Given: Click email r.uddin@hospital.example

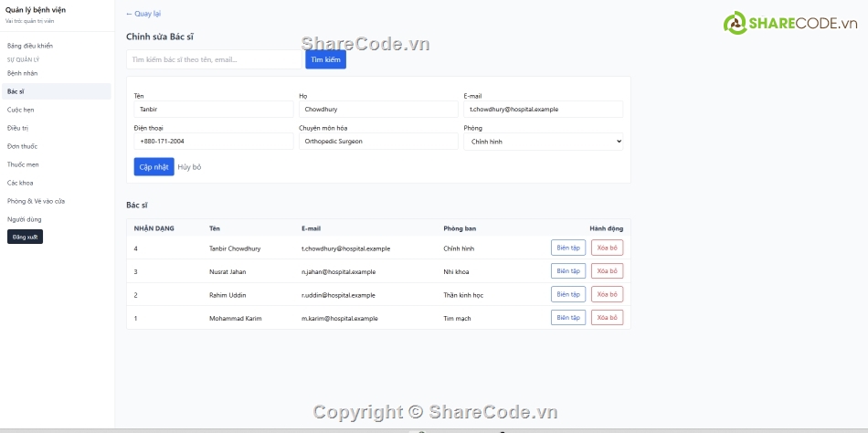Looking at the screenshot, I should tap(338, 295).
